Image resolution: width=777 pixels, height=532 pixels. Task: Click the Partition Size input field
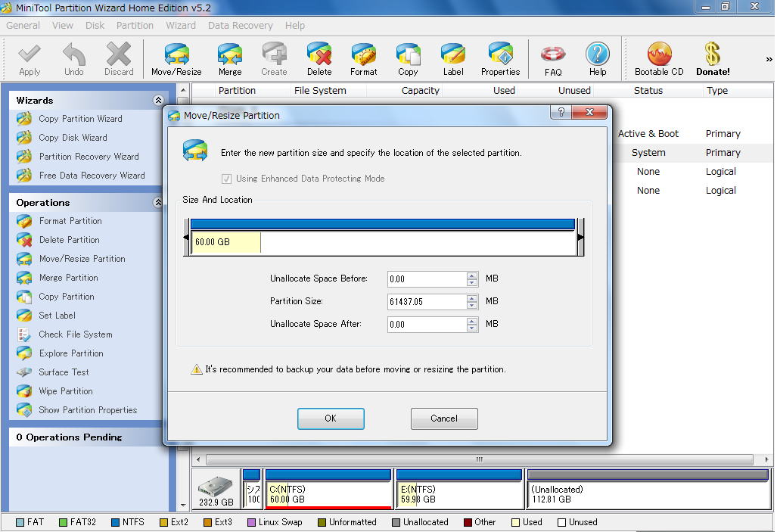[427, 301]
